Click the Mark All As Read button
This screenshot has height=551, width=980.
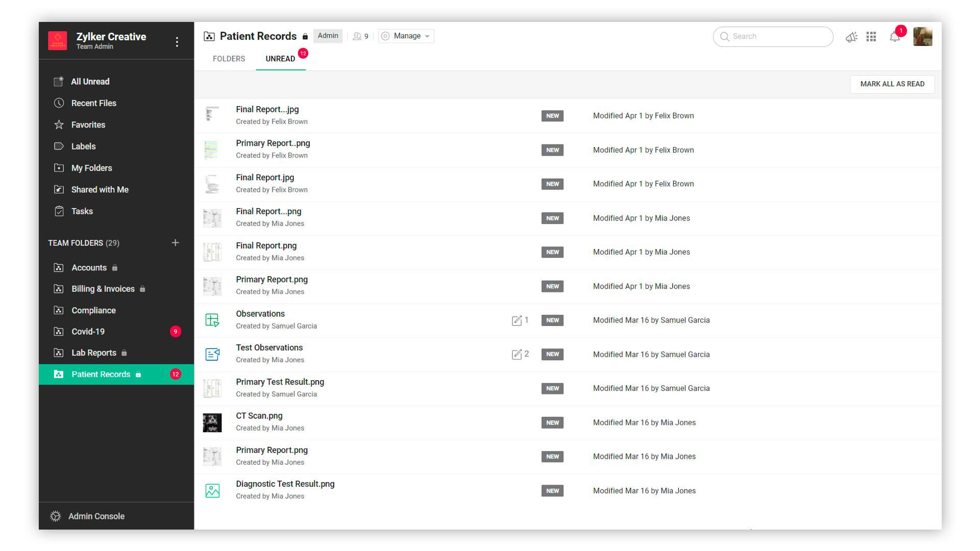[892, 84]
